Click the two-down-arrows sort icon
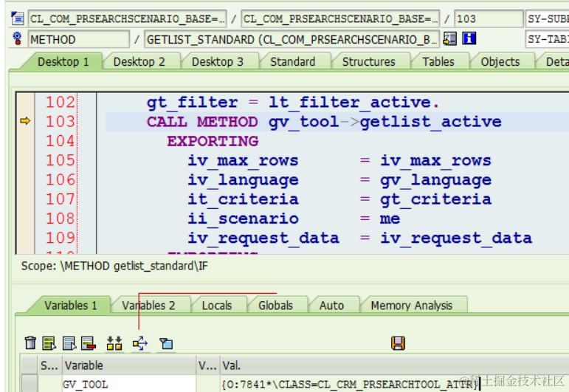 (114, 343)
